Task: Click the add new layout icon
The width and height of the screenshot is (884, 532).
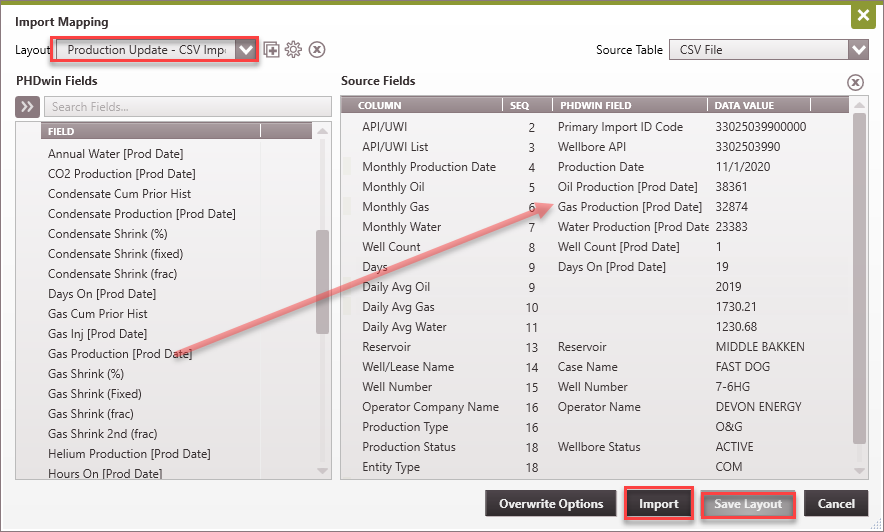Action: [x=271, y=50]
